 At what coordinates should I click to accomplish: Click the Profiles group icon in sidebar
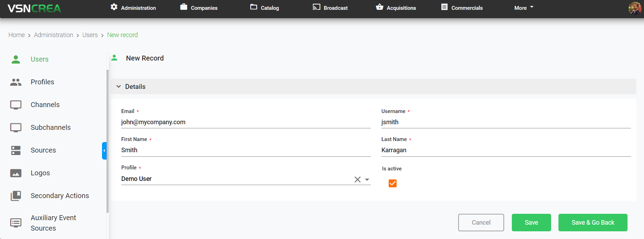(16, 82)
